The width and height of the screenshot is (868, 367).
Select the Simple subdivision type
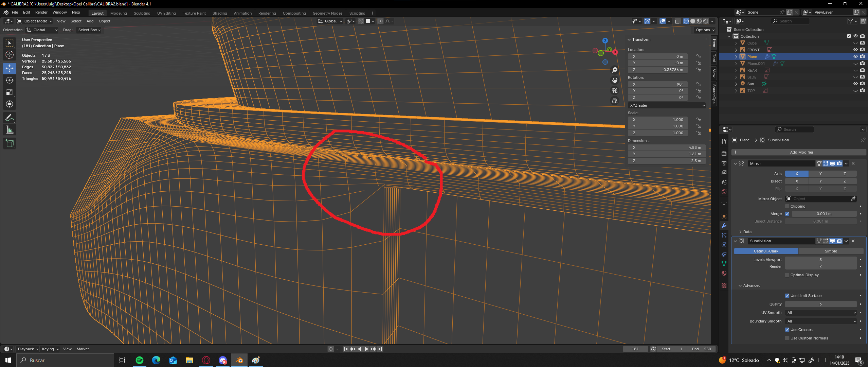coord(831,251)
